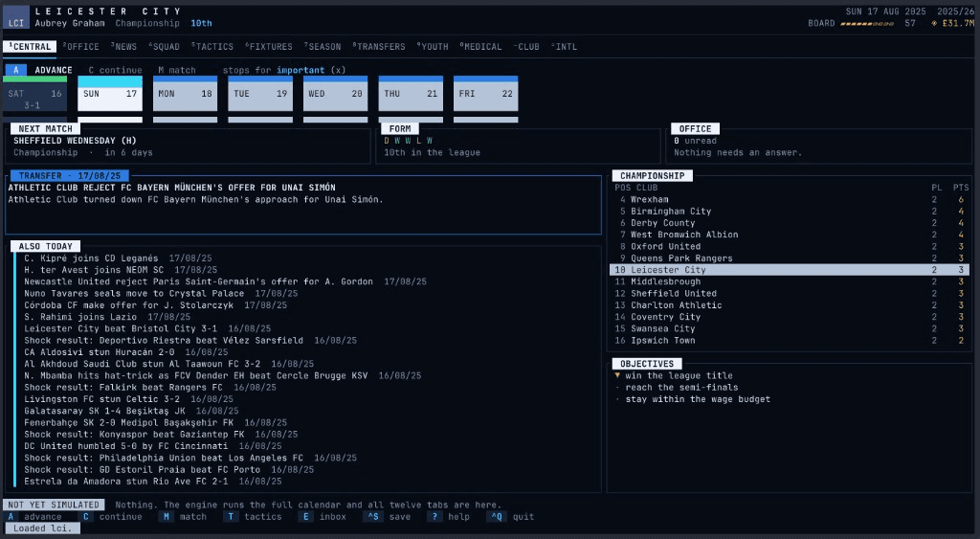Open the SEASON tab

(x=323, y=47)
